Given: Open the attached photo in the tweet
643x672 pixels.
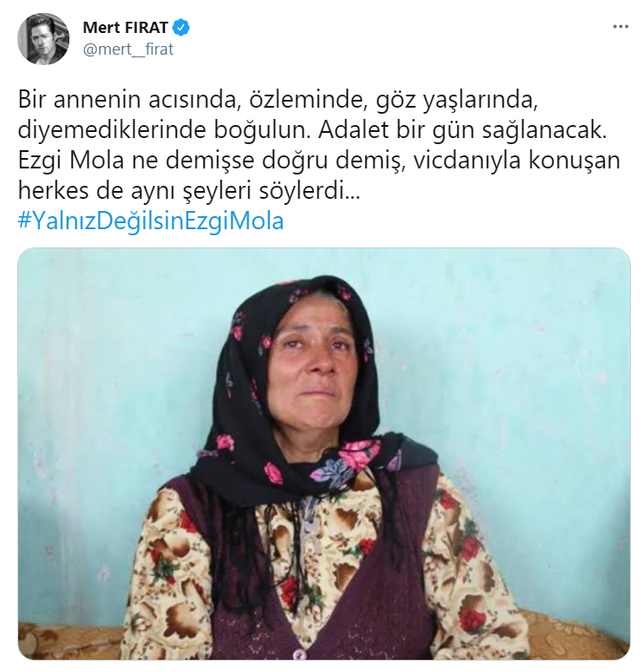Looking at the screenshot, I should point(324,454).
